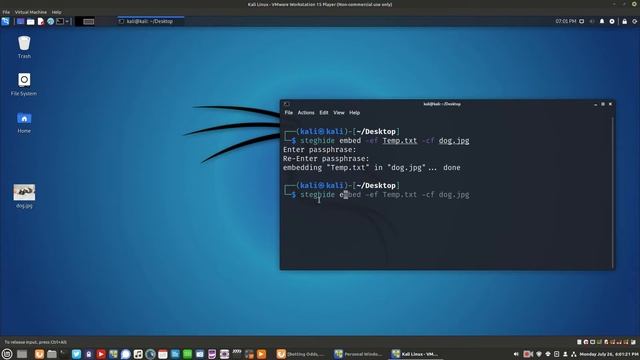Open the terminal Actions menu
The width and height of the screenshot is (640, 360).
306,113
